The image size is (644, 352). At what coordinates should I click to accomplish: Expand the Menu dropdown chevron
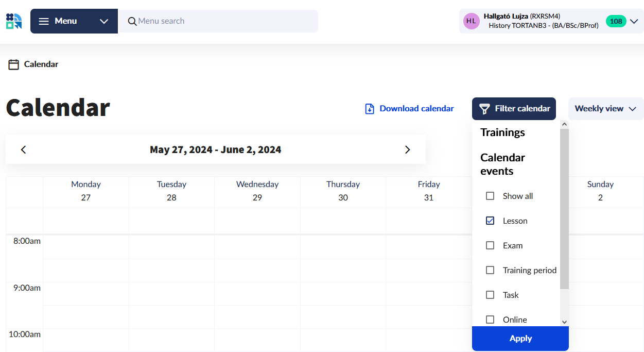104,21
